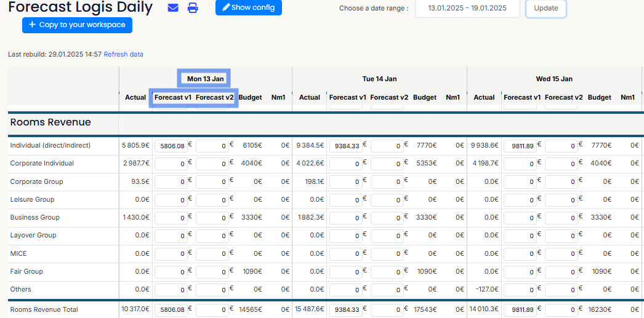This screenshot has height=318, width=644.
Task: Edit Corporate Individual Forecast v1 for Monday
Action: point(171,164)
